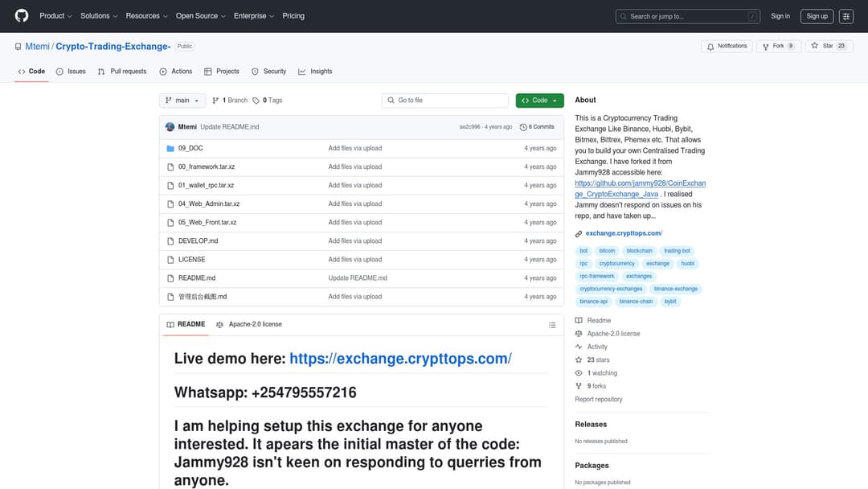The height and width of the screenshot is (489, 868).
Task: Select the README tab in file viewer
Action: 186,324
